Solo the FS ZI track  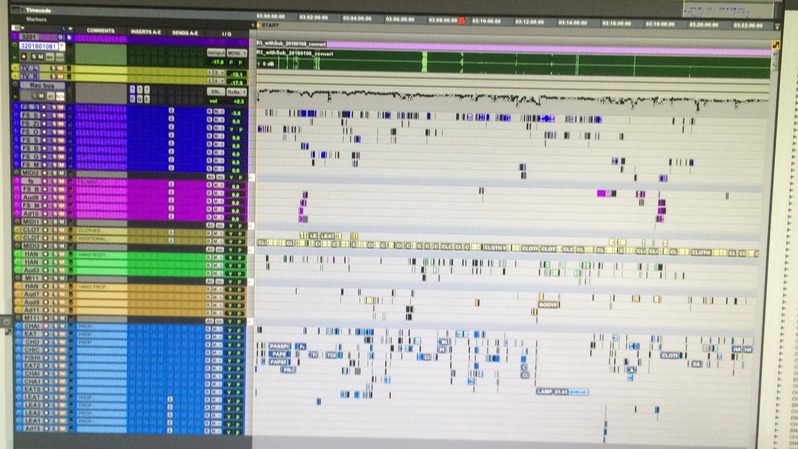[54, 124]
